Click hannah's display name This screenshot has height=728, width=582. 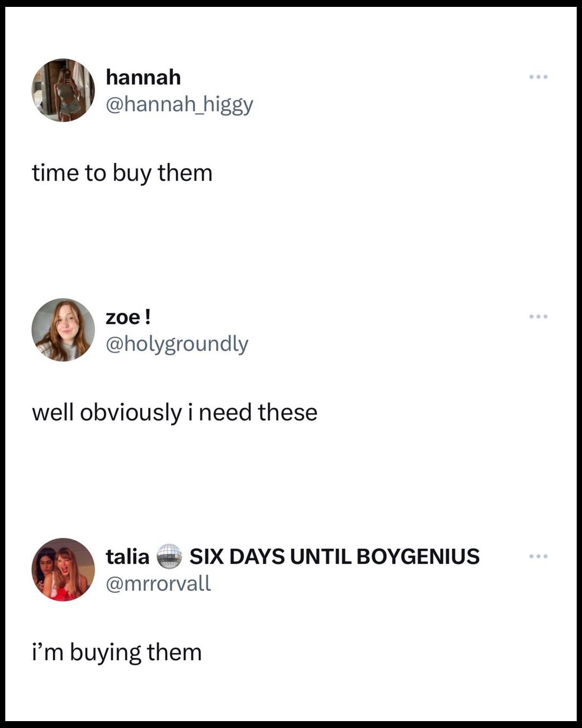(x=143, y=77)
